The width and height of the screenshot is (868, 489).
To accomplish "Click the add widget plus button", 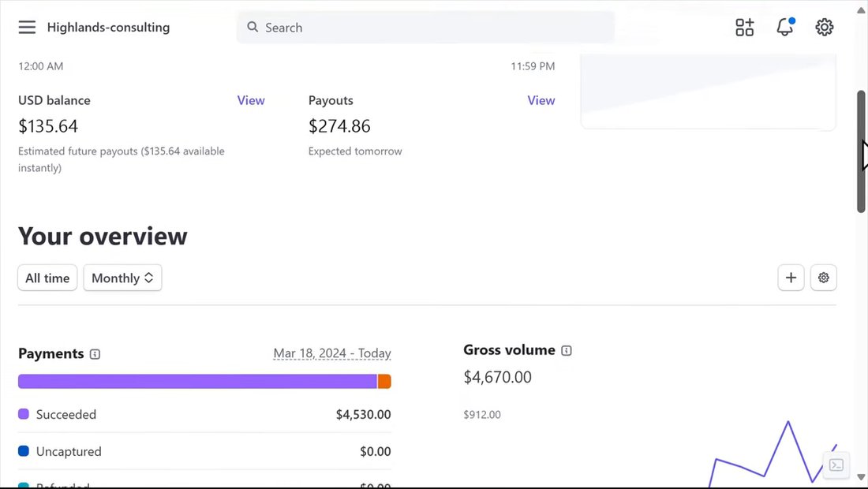I will click(791, 278).
